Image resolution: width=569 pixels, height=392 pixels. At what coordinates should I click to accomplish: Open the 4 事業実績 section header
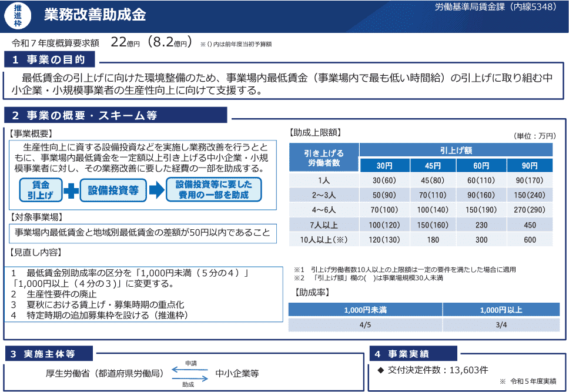tap(413, 353)
